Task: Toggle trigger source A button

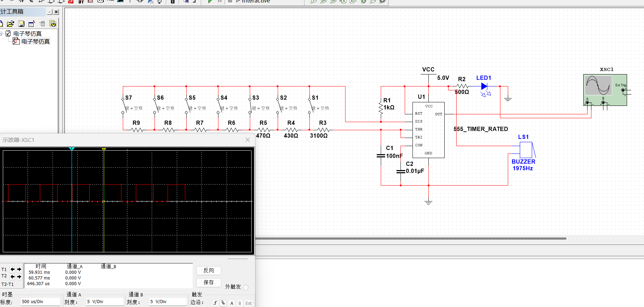Action: 231,303
